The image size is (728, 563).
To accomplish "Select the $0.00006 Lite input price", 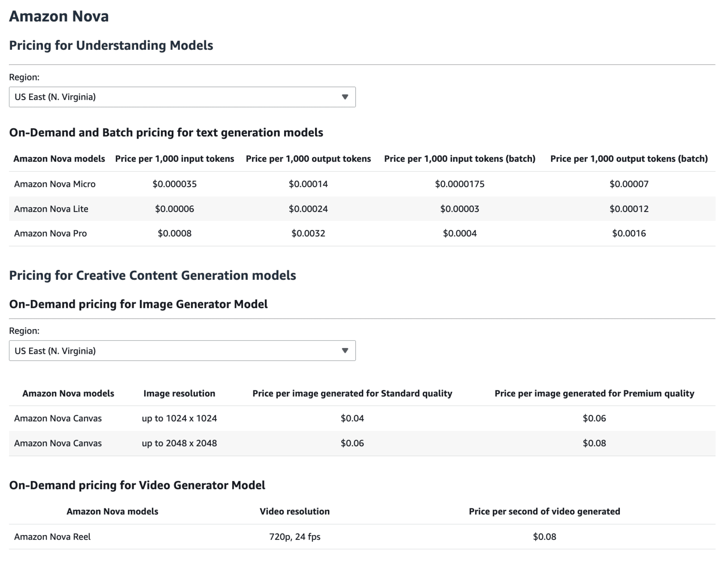I will coord(174,209).
